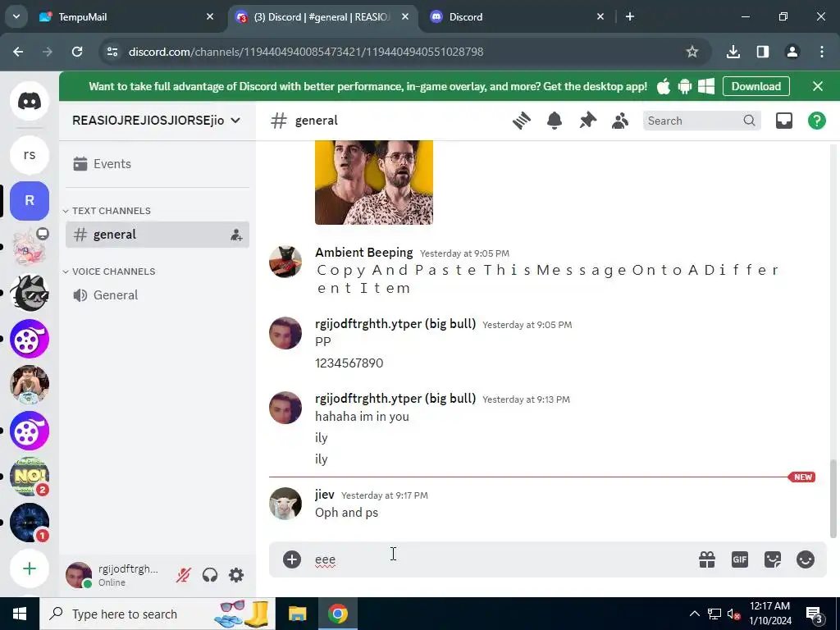Bookmark this page with the star icon
This screenshot has height=630, width=840.
click(x=692, y=52)
